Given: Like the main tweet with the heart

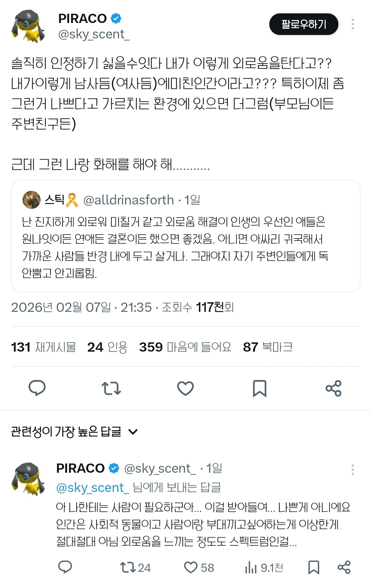Looking at the screenshot, I should pos(185,388).
